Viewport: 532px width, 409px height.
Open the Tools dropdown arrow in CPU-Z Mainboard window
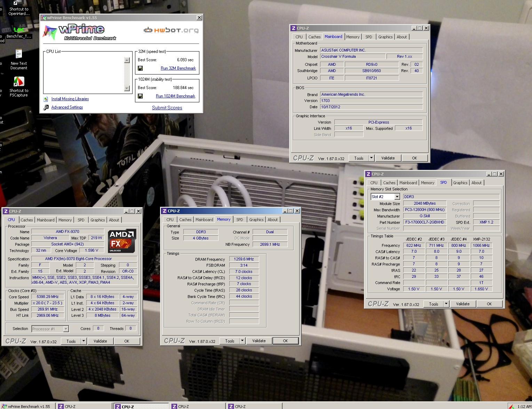(371, 158)
